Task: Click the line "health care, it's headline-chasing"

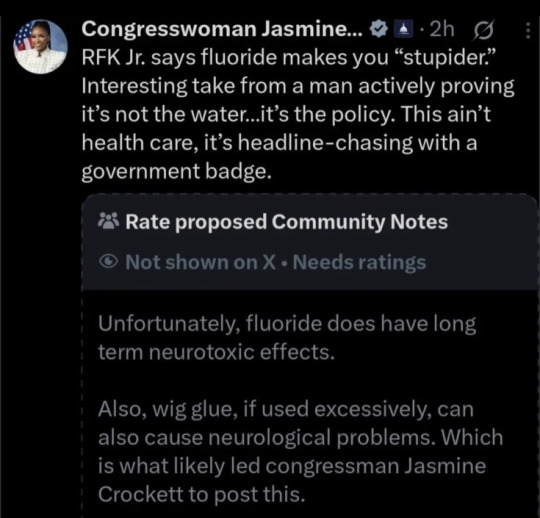Action: click(279, 143)
